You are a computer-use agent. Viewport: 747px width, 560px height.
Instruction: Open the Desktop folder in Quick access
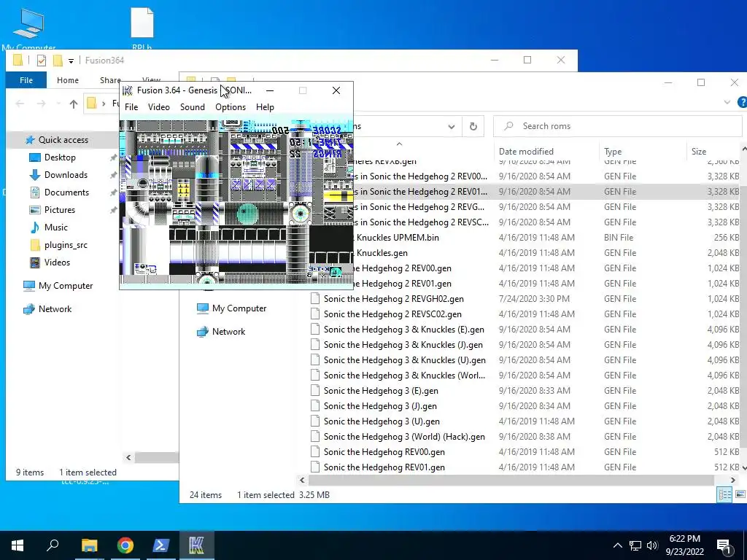point(60,157)
